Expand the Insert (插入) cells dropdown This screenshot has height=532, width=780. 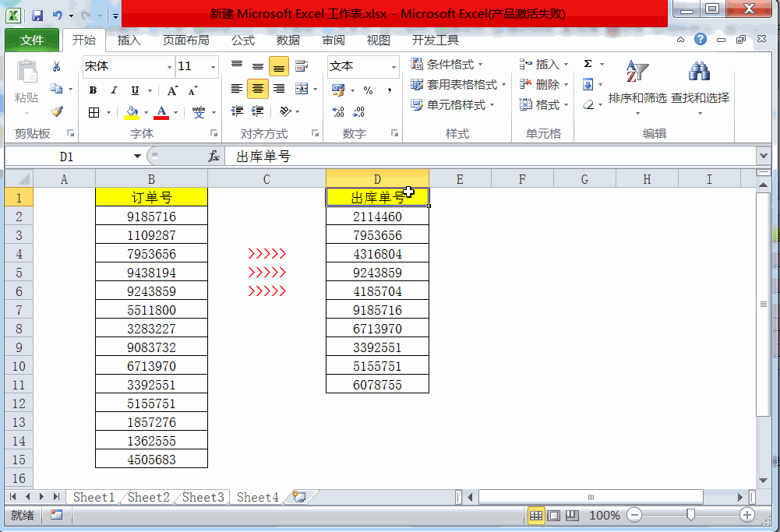pyautogui.click(x=566, y=64)
